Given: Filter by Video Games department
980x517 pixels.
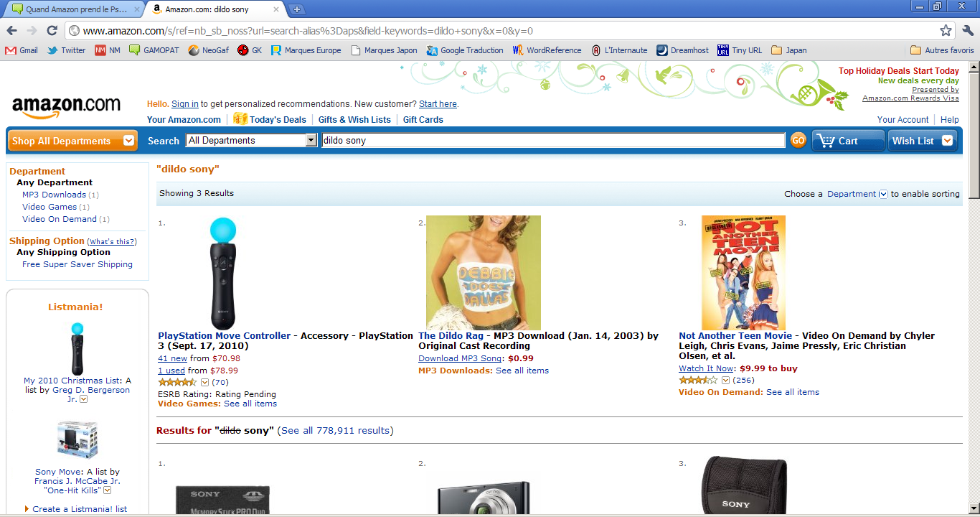Looking at the screenshot, I should 50,207.
